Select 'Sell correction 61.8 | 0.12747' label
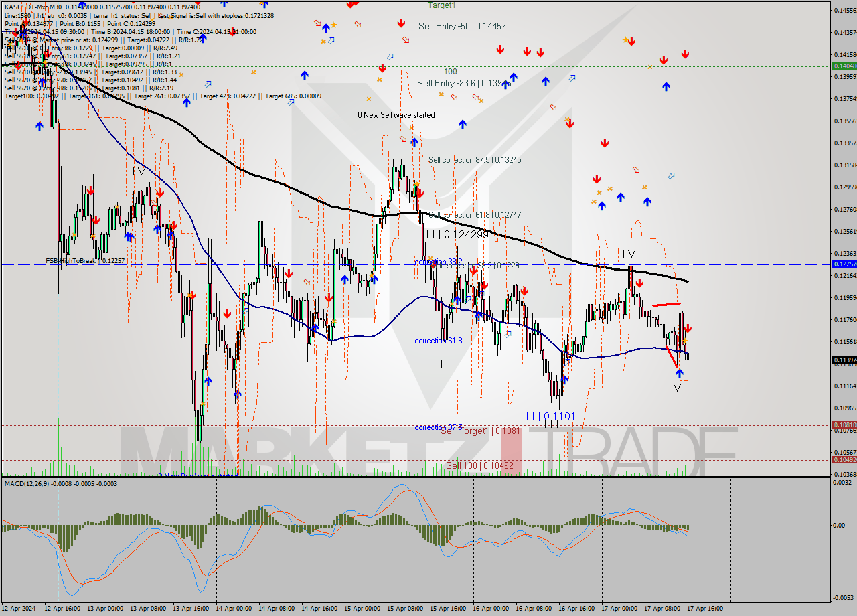857x616 pixels. point(475,215)
